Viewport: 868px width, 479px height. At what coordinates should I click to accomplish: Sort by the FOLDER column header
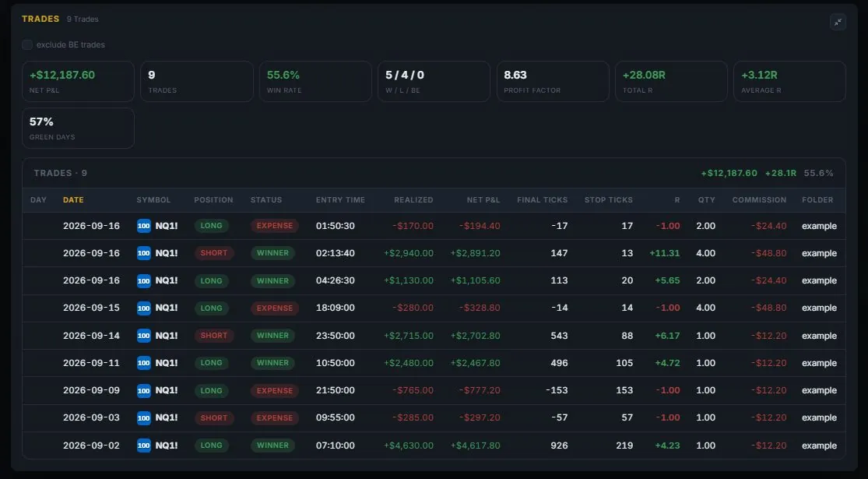817,200
